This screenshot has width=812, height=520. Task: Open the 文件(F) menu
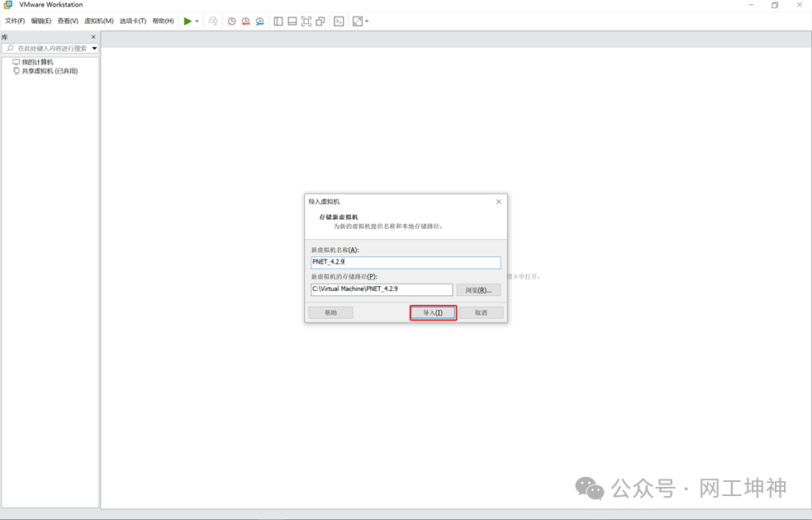point(15,21)
